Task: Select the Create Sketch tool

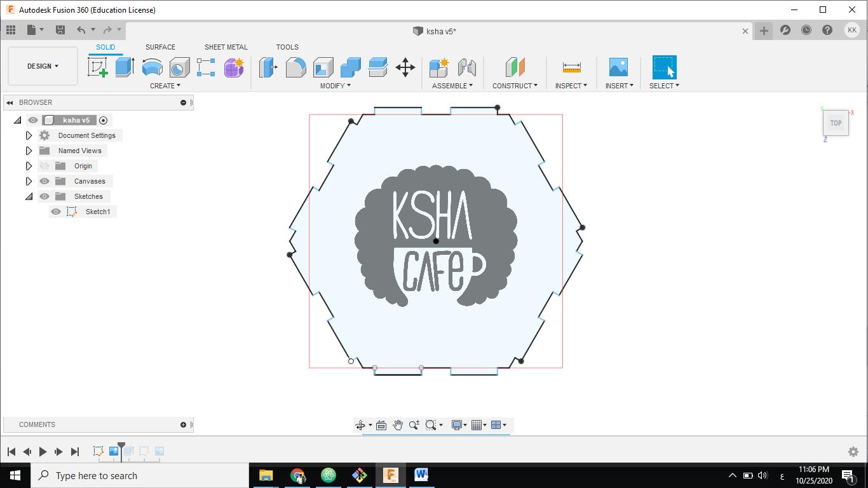Action: 98,67
